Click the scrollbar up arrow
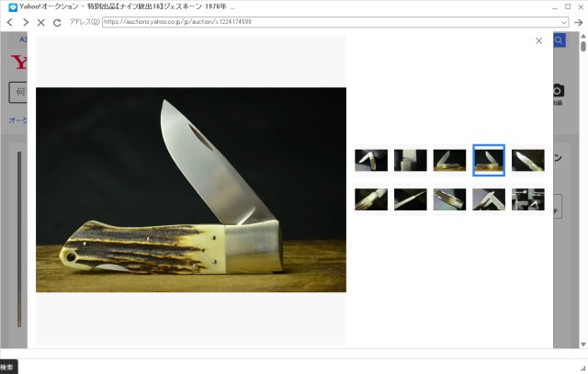Image resolution: width=588 pixels, height=374 pixels. (x=583, y=37)
